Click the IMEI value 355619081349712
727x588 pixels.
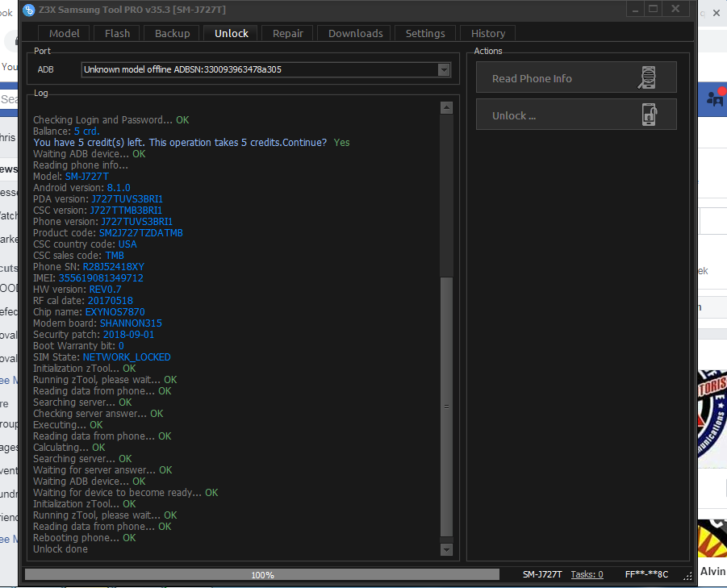click(101, 278)
